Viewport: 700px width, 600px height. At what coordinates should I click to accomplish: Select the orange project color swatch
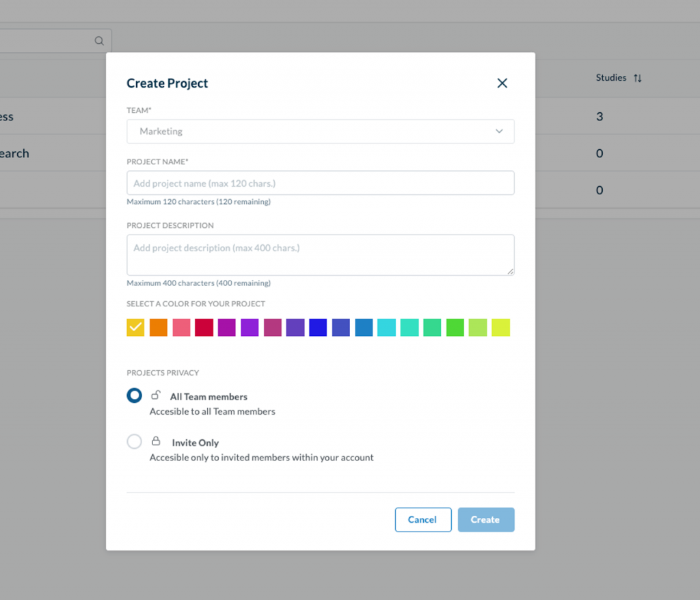coord(158,327)
